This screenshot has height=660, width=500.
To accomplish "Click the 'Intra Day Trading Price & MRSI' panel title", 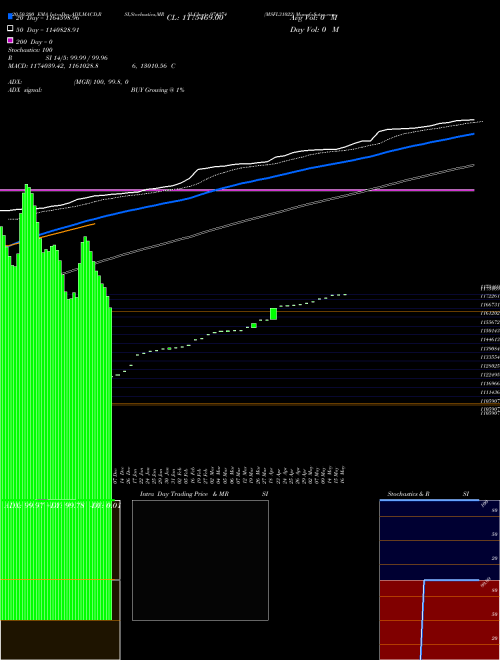I will click(204, 494).
